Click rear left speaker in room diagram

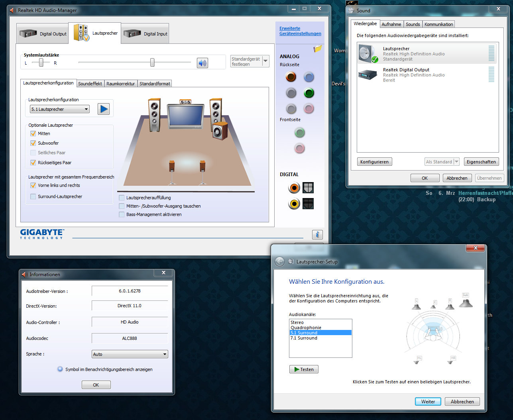(x=172, y=173)
